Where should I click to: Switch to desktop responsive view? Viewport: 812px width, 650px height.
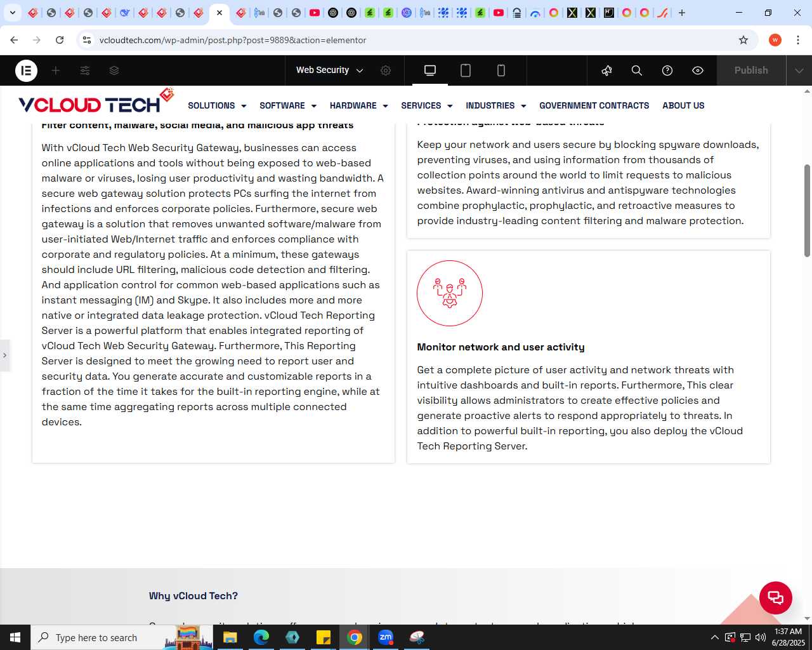tap(430, 70)
